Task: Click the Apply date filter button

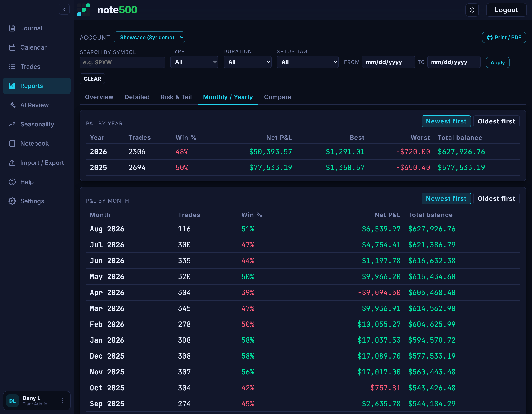Action: pyautogui.click(x=497, y=63)
